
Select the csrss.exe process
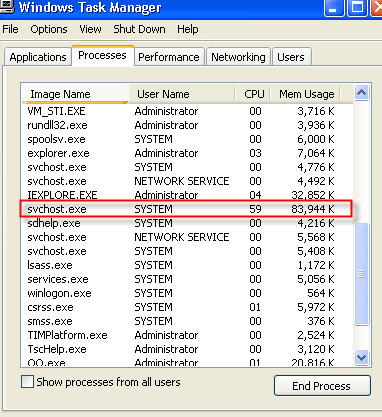(x=187, y=307)
